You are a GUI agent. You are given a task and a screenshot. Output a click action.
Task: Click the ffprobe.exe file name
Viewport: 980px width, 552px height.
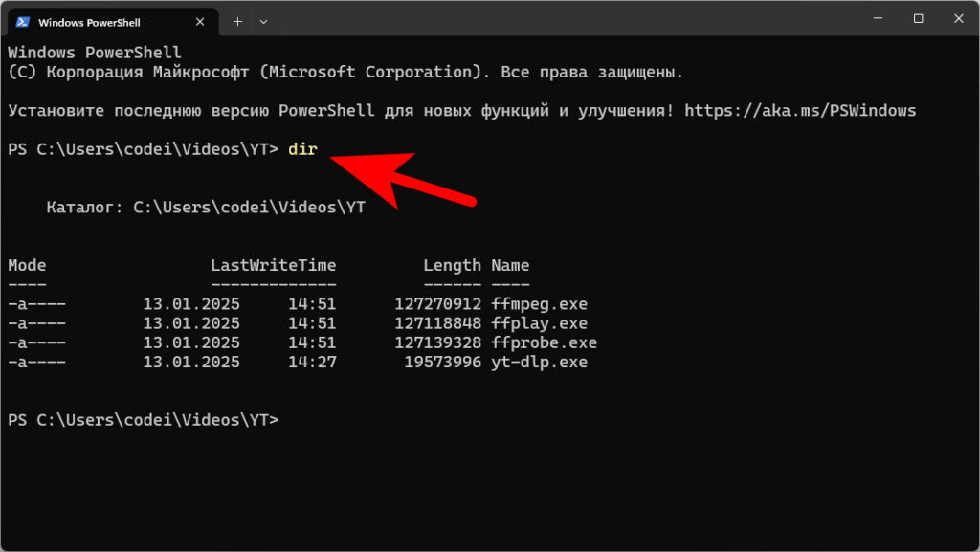544,342
